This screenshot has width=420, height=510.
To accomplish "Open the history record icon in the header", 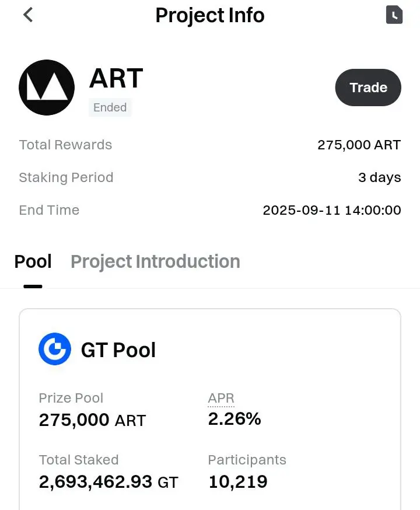I will [394, 15].
